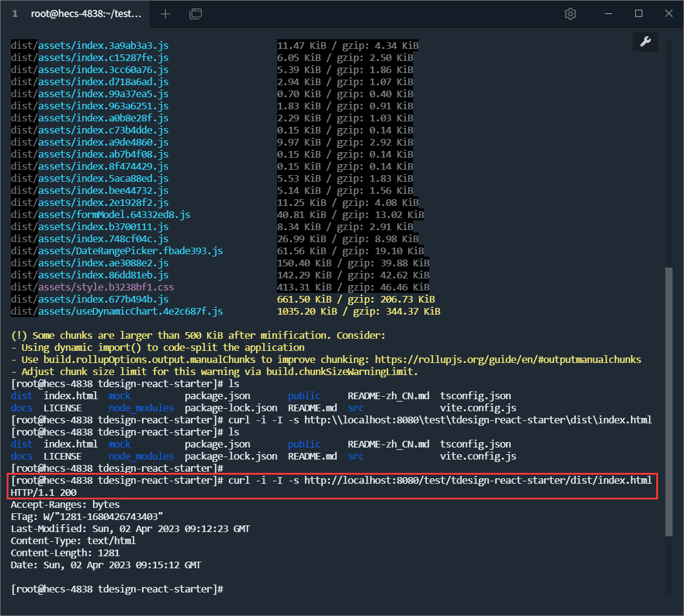Click the final empty shell prompt

117,589
